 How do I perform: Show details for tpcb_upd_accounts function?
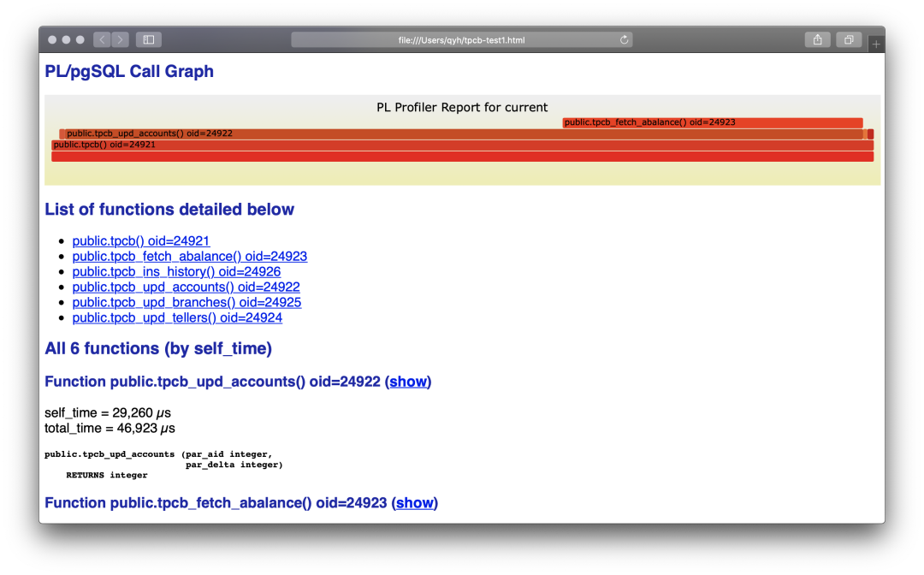point(408,382)
